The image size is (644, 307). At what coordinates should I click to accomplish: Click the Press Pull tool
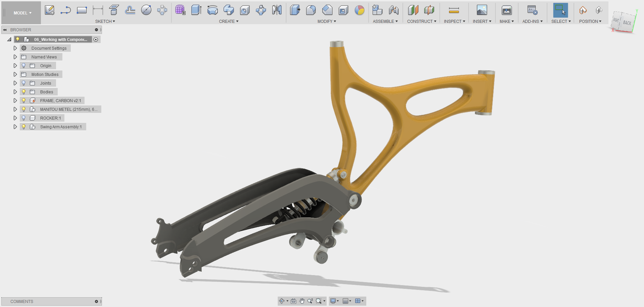point(294,10)
